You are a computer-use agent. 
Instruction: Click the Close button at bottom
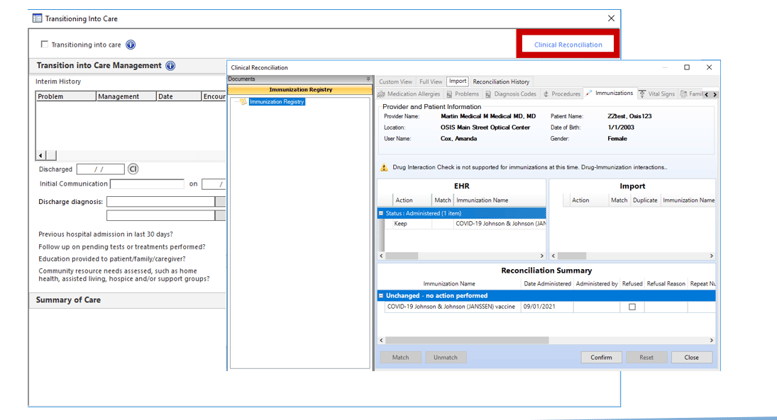691,357
